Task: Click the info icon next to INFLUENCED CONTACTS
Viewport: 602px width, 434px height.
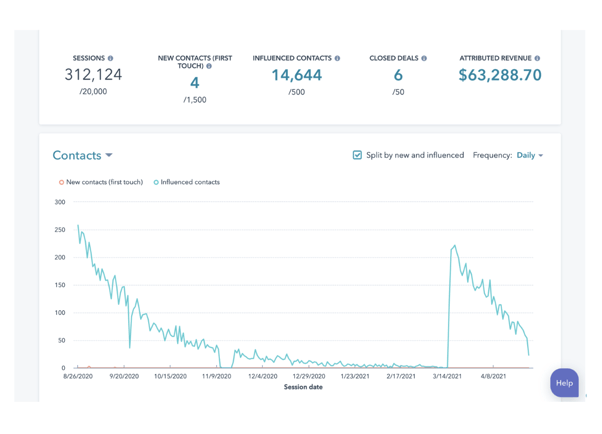Action: pyautogui.click(x=337, y=58)
